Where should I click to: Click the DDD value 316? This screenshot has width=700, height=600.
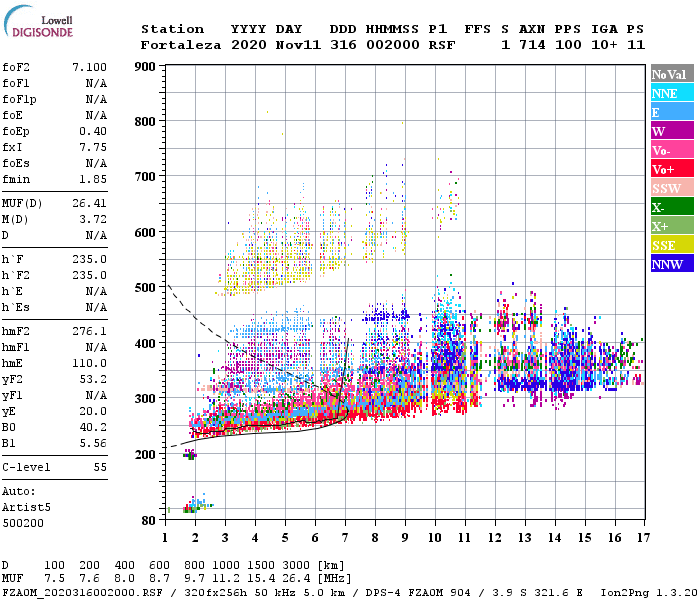tap(343, 45)
